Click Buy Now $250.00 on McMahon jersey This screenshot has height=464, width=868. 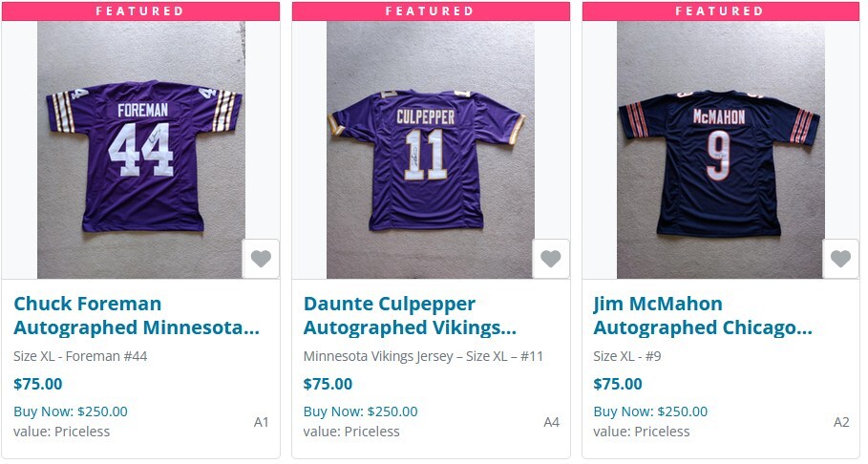[x=650, y=411]
